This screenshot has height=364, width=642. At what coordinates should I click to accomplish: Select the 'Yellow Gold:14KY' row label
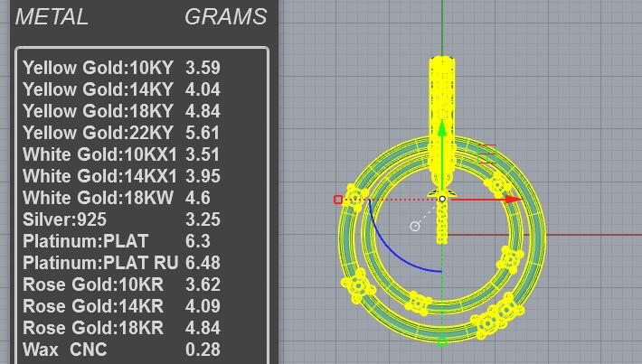(99, 89)
